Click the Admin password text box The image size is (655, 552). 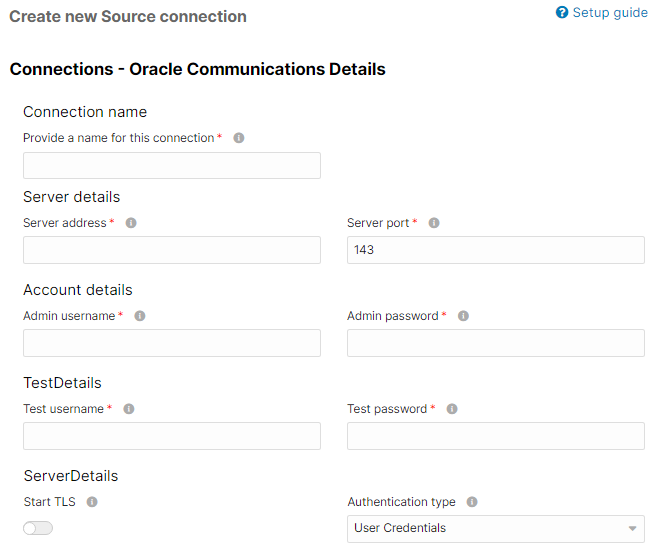(496, 343)
